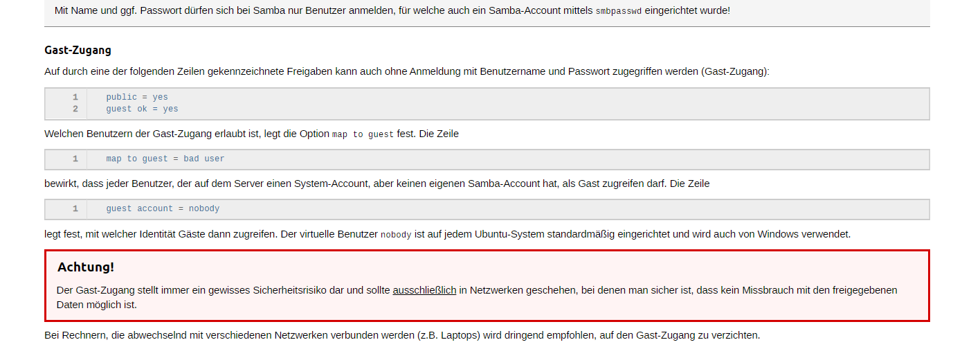Click the inline code "nobody" in the paragraph

pyautogui.click(x=396, y=235)
